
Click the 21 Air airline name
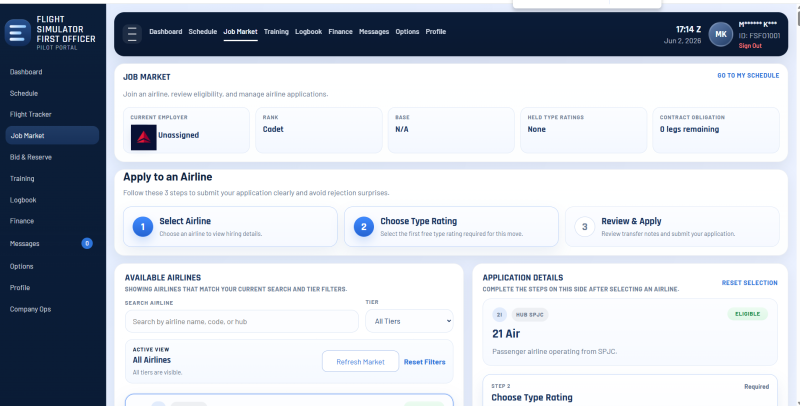[506, 334]
